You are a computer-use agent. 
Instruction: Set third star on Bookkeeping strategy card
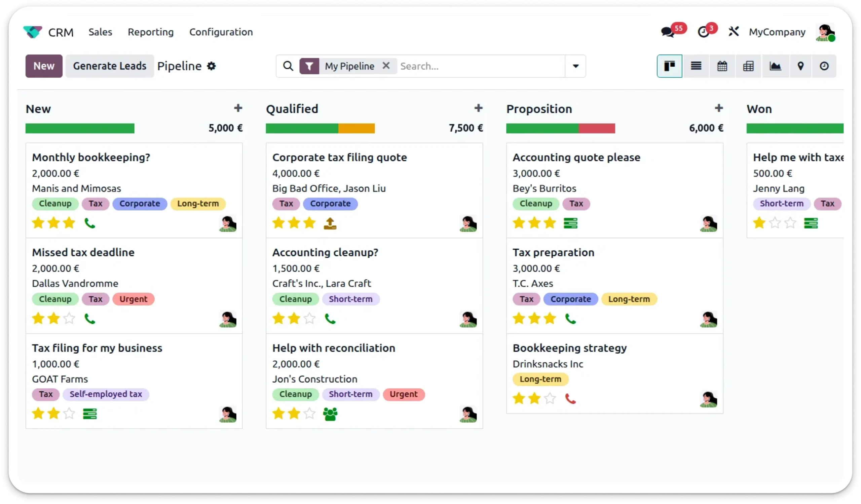click(550, 398)
